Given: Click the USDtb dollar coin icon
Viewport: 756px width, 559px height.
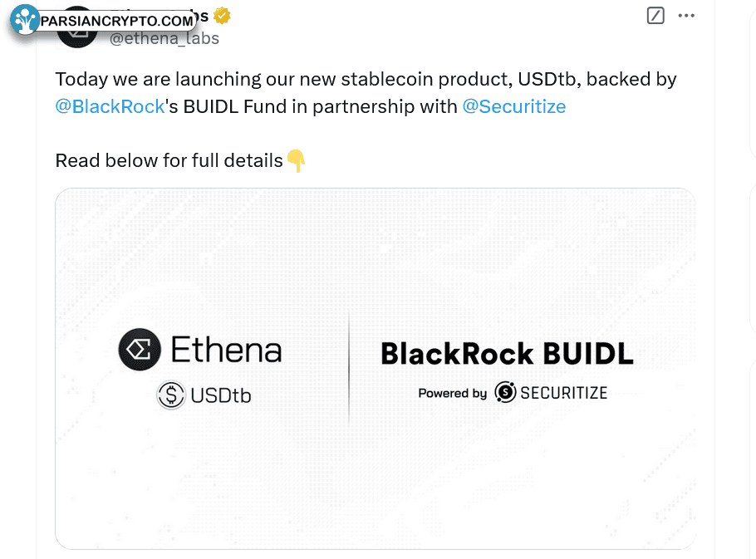Looking at the screenshot, I should pos(171,395).
